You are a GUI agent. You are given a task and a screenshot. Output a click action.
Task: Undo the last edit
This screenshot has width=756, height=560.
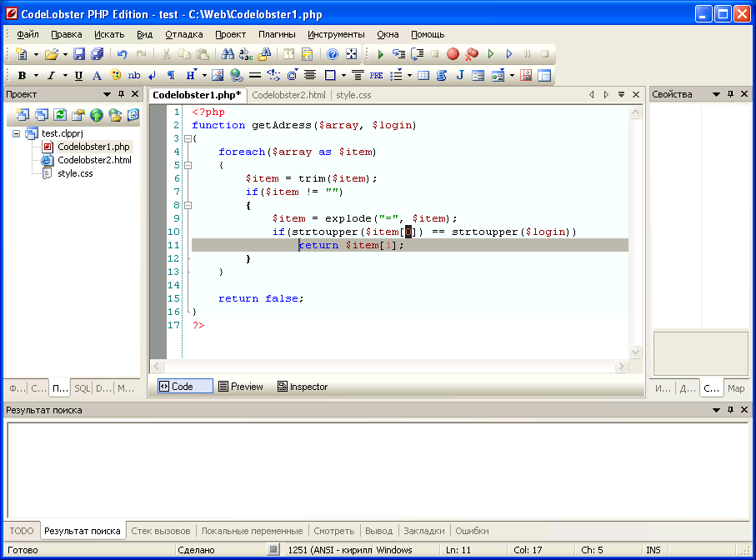pos(122,54)
